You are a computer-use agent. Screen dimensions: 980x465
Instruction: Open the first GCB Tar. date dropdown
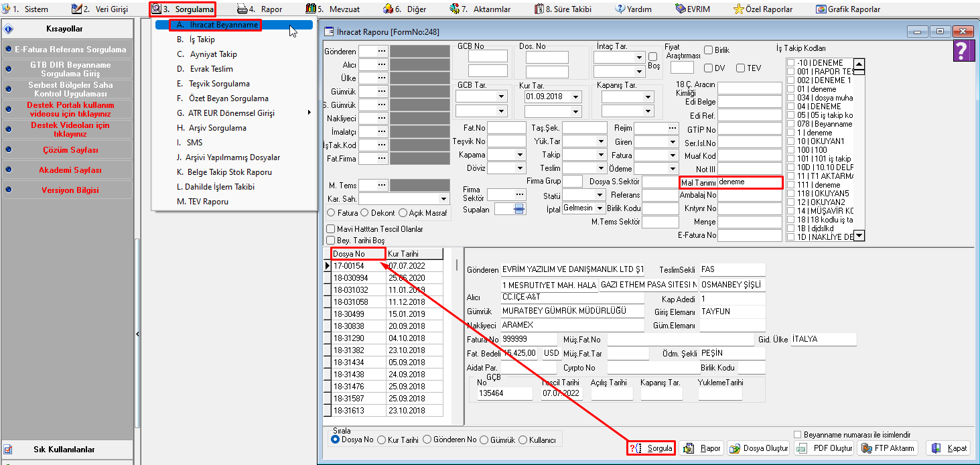501,96
